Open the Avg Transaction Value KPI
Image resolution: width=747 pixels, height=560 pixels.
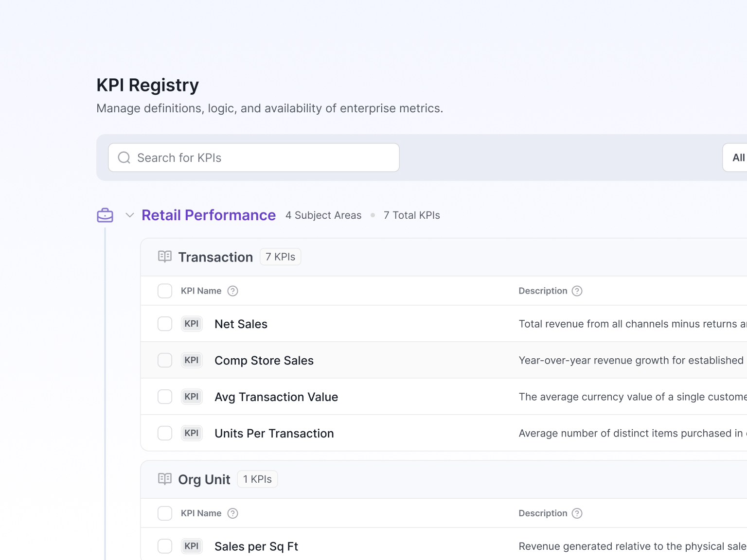pyautogui.click(x=276, y=397)
